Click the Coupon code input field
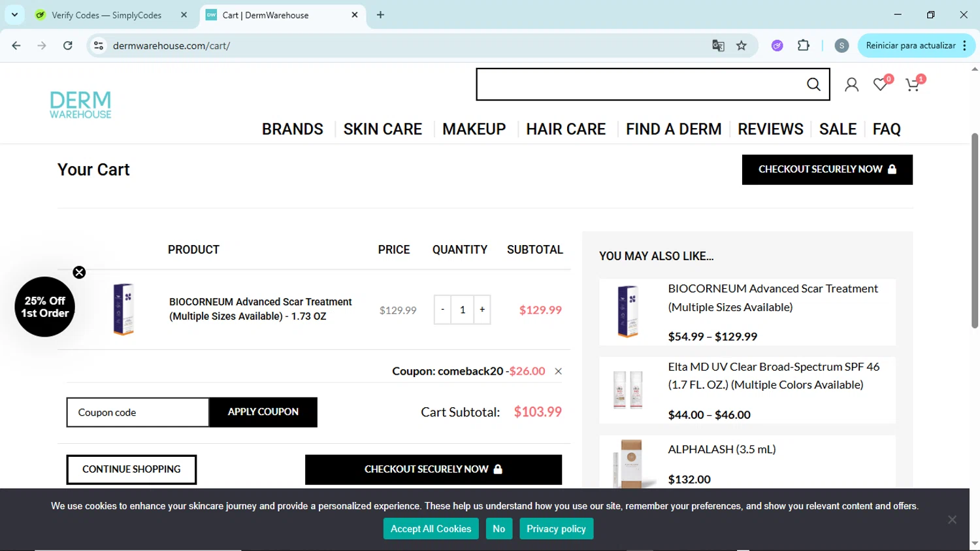 138,412
